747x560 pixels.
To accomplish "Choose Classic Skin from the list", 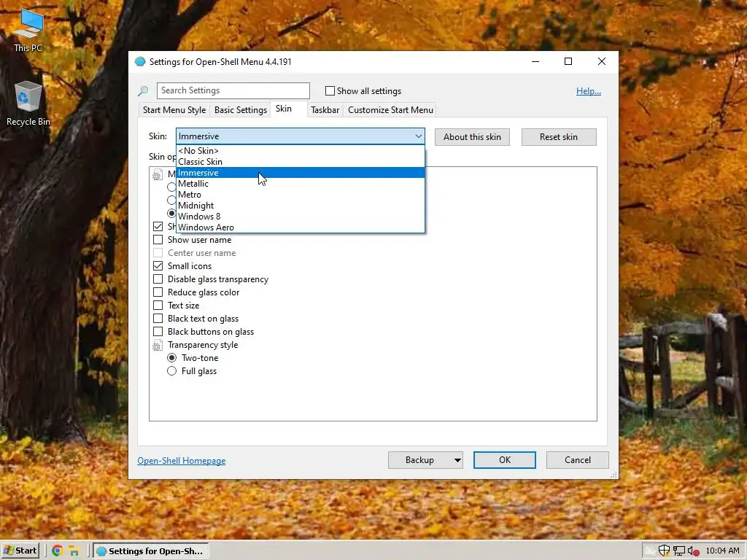I will point(300,161).
